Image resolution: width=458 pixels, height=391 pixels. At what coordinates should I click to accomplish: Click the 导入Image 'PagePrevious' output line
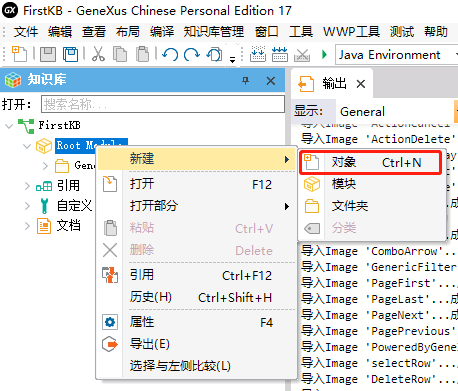tap(379, 331)
